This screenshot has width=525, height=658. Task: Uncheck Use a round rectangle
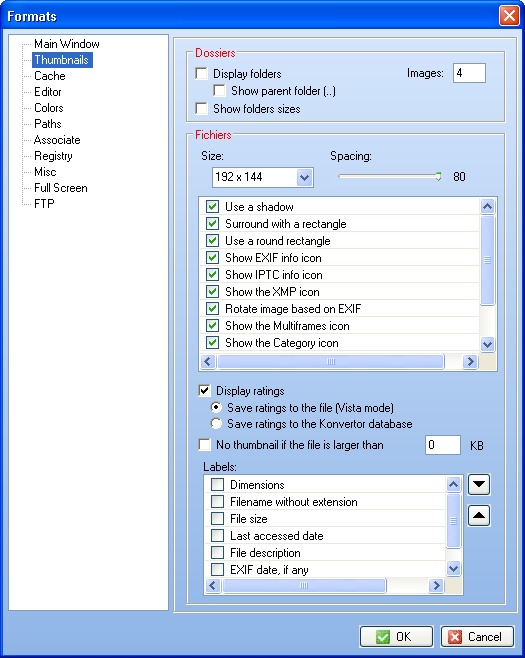tap(212, 240)
